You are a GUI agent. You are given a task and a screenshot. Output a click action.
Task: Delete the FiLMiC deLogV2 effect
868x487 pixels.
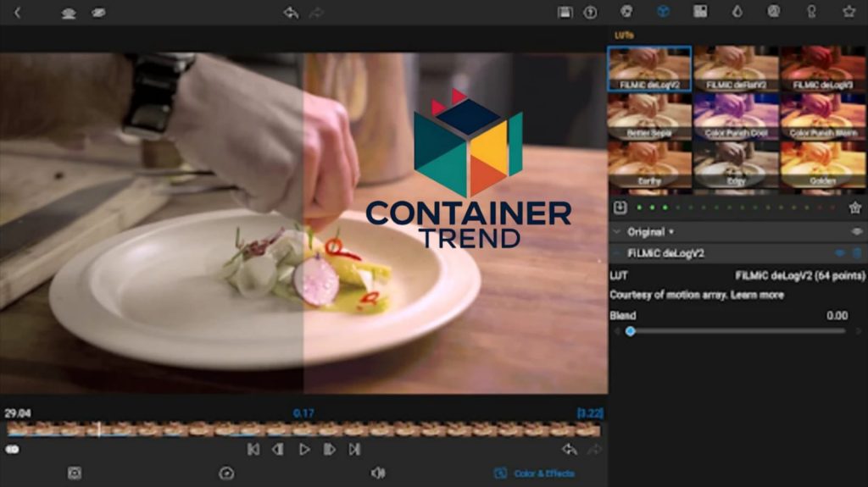click(857, 253)
